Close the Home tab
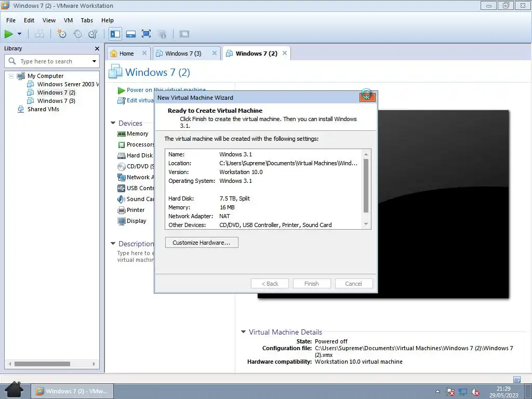The width and height of the screenshot is (532, 399). [144, 54]
